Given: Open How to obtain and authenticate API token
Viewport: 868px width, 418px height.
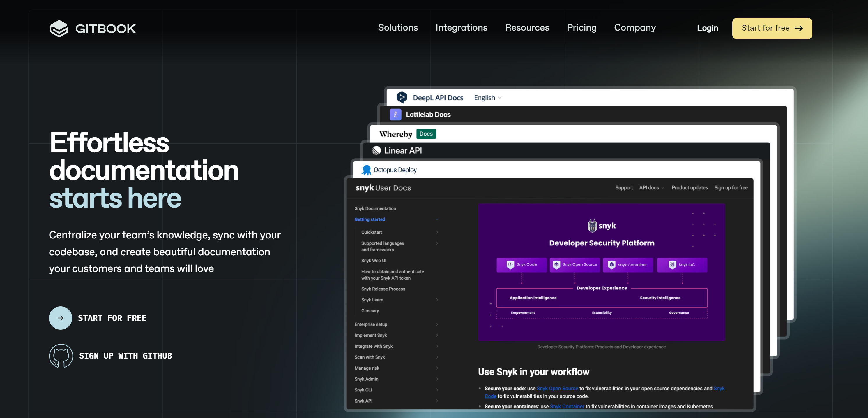Looking at the screenshot, I should 393,275.
